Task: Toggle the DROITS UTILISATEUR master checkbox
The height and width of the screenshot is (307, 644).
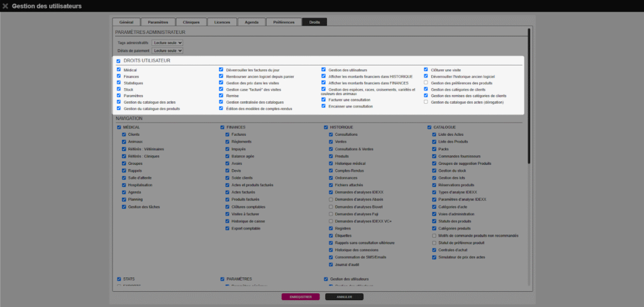Action: coord(119,61)
